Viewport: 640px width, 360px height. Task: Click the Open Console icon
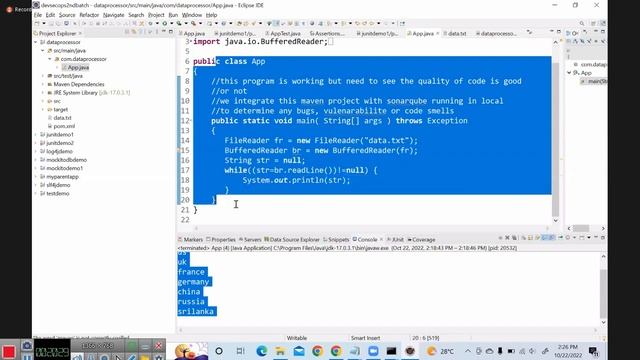click(582, 238)
